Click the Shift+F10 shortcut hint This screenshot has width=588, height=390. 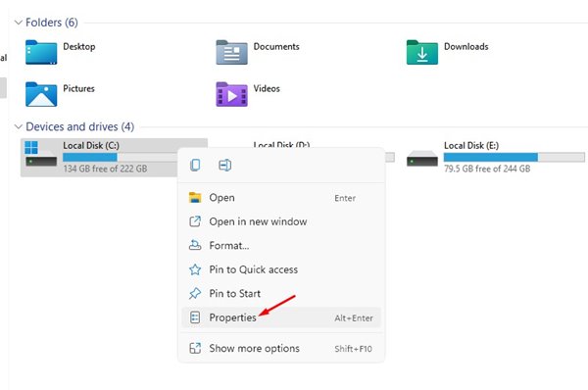pos(353,349)
